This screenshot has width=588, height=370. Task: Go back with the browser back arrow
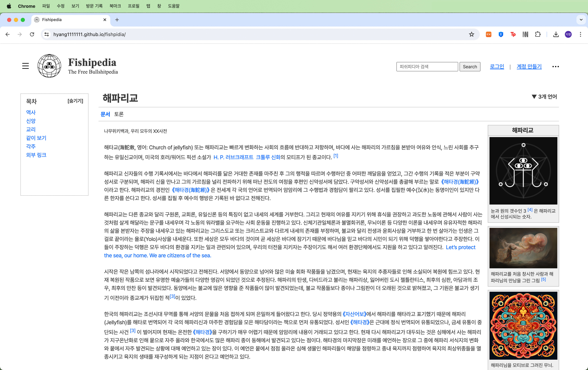pyautogui.click(x=8, y=34)
